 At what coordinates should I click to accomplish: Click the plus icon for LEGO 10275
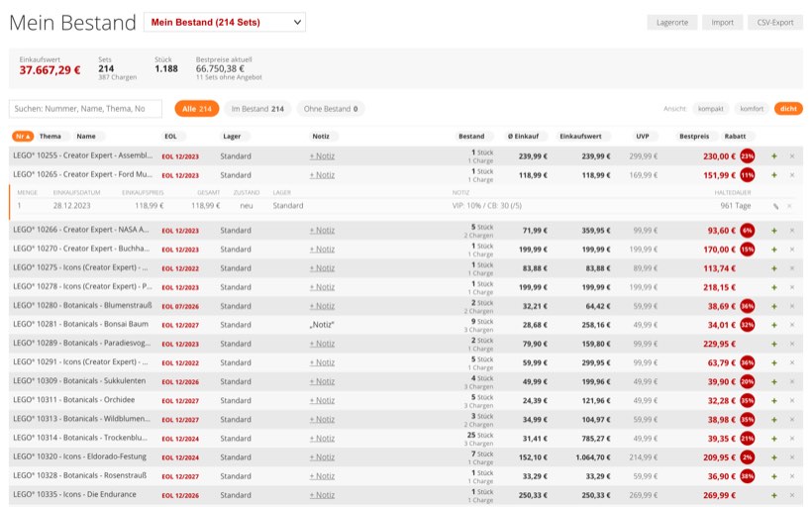[774, 268]
